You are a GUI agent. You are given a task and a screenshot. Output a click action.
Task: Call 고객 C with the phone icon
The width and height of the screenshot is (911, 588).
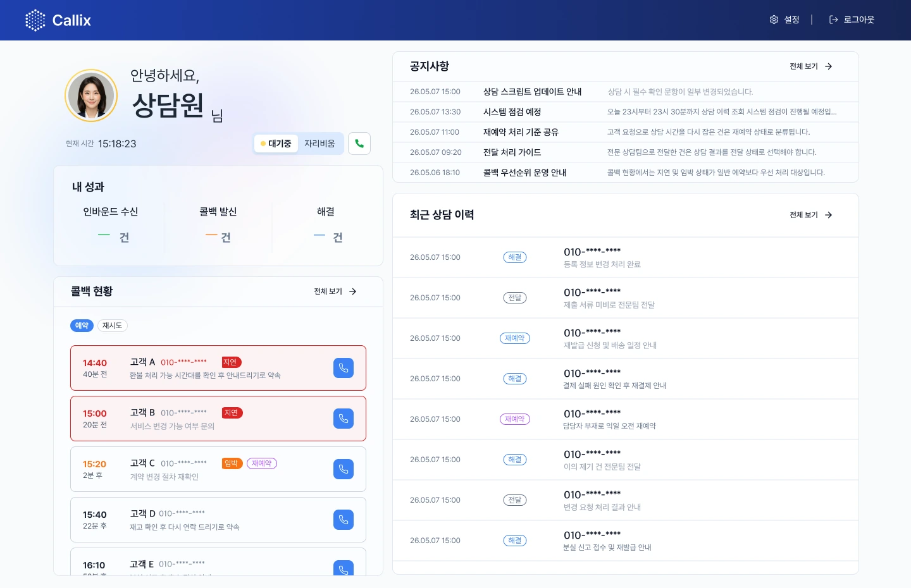344,469
